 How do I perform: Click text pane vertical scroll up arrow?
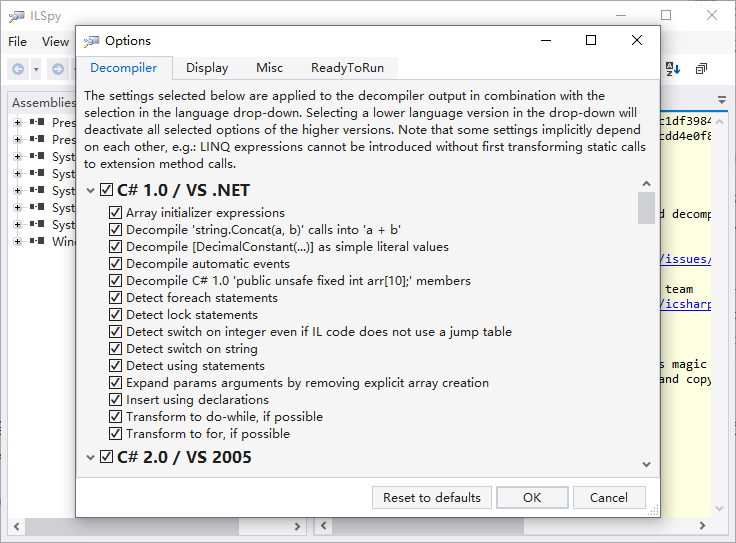tap(720, 121)
